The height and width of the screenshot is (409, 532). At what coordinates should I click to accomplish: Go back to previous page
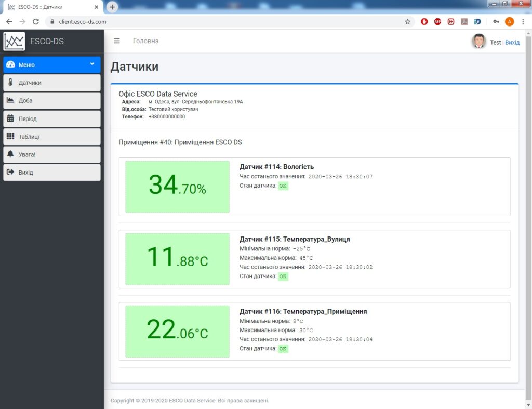tap(9, 22)
